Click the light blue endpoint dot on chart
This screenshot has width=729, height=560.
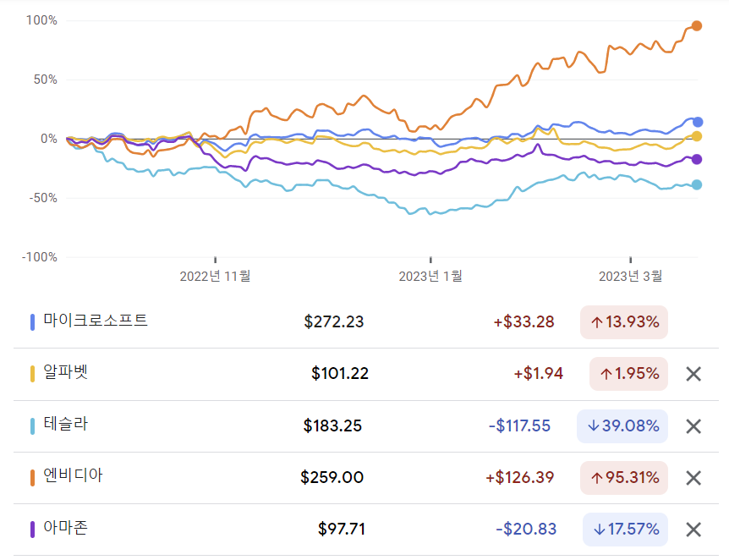tap(697, 185)
